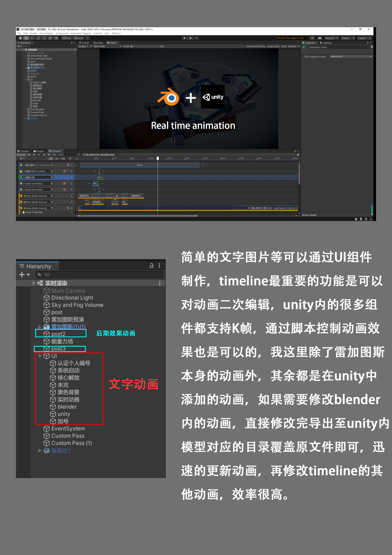392x555 pixels.
Task: Toggle the Timeline Preview button
Action: (x=21, y=155)
